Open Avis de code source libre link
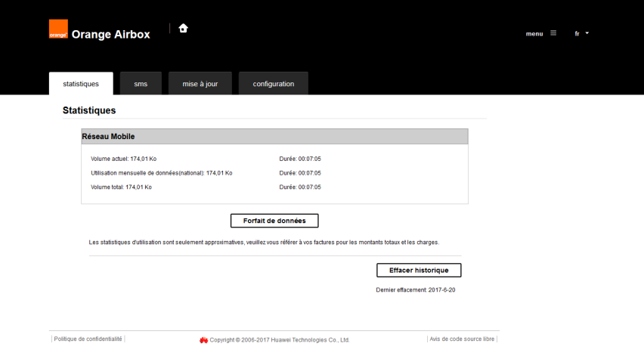Viewport: 644px width, 362px height. [x=462, y=339]
